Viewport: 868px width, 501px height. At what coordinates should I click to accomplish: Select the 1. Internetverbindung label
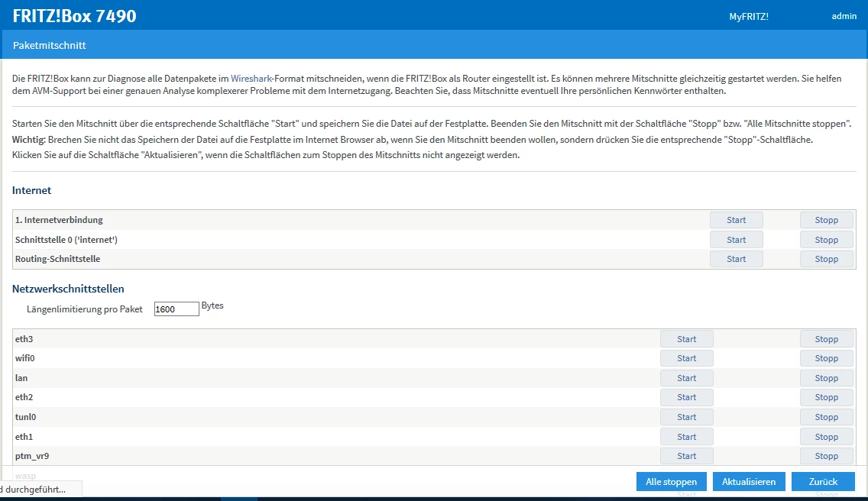coord(60,220)
